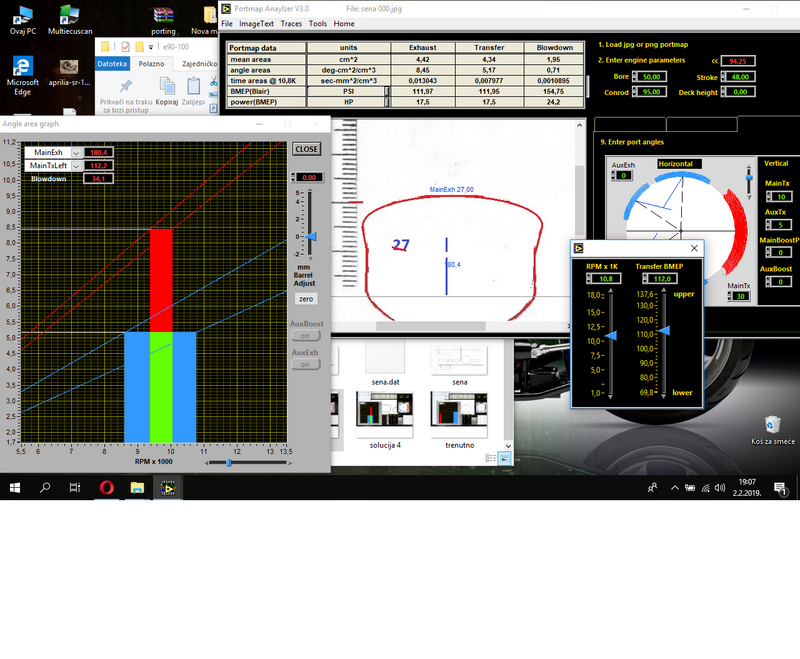Click the Bore input field 50,00
Screen dimensions: 800x659
pyautogui.click(x=652, y=77)
